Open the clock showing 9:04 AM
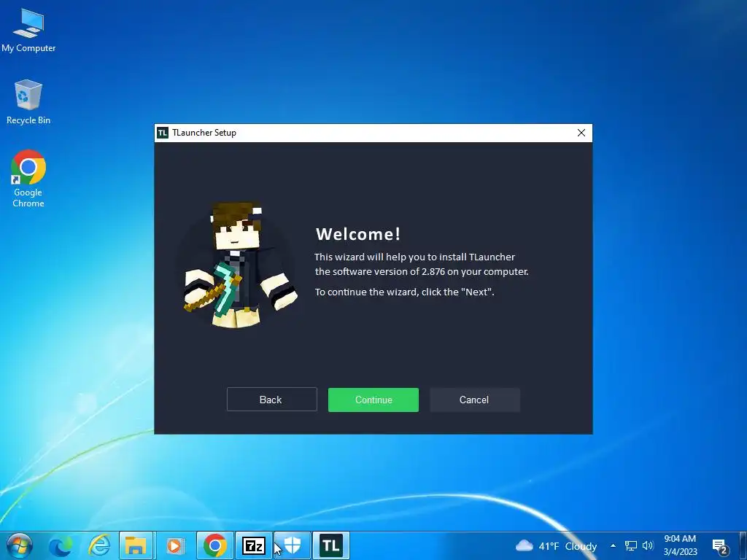 click(x=681, y=545)
